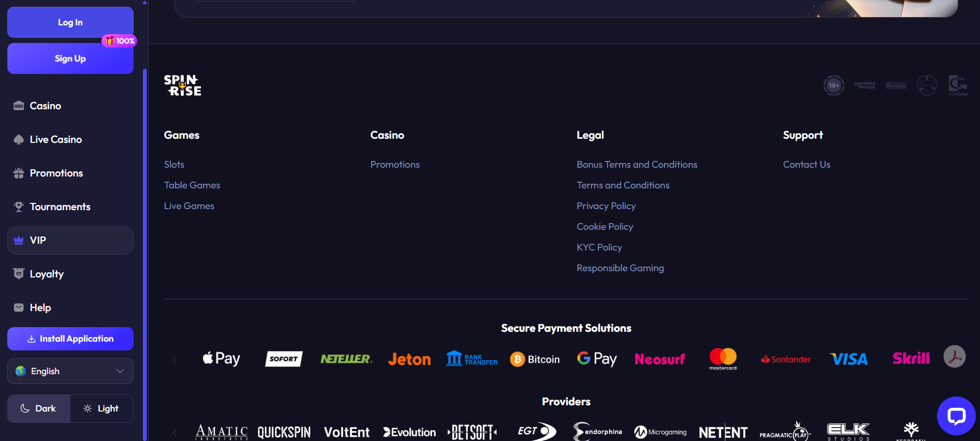Click the Bank Transfer payment logo

pyautogui.click(x=472, y=359)
